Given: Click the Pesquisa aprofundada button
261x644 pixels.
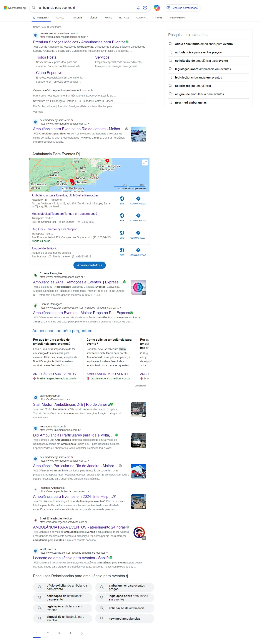Looking at the screenshot, I should (182, 8).
